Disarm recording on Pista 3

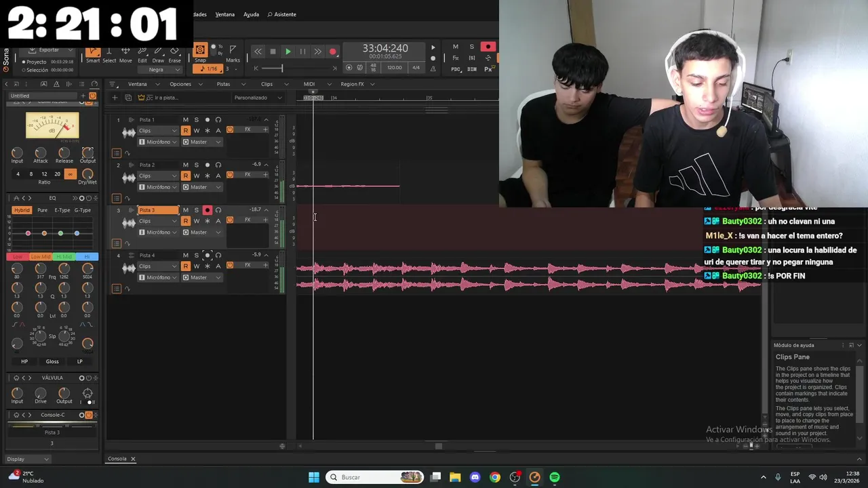coord(207,210)
